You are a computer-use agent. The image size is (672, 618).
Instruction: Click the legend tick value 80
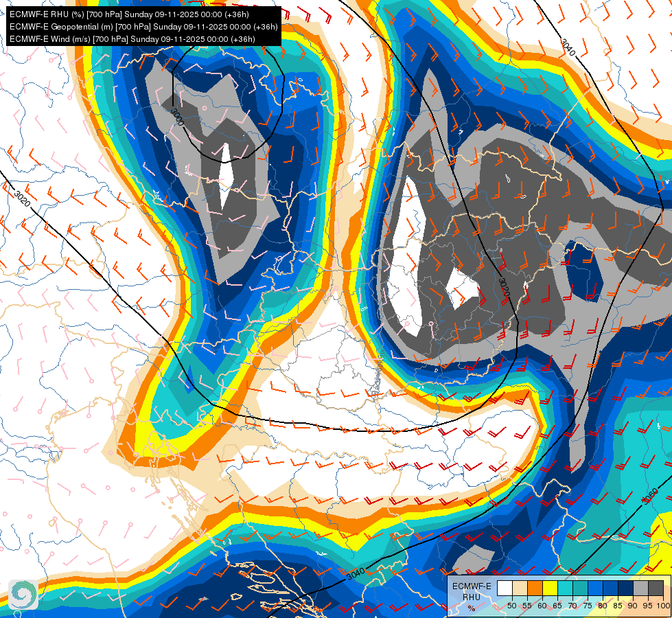(x=603, y=606)
